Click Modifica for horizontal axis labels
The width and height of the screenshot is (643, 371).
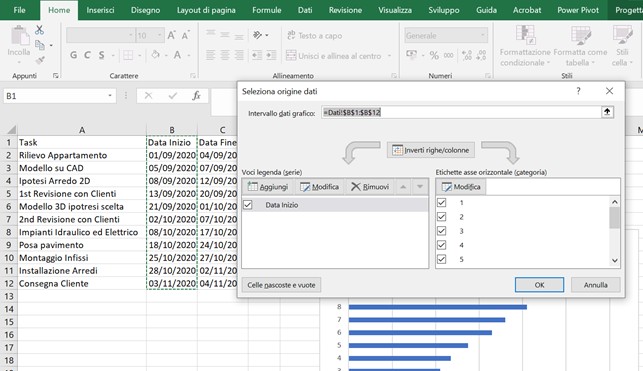point(461,187)
